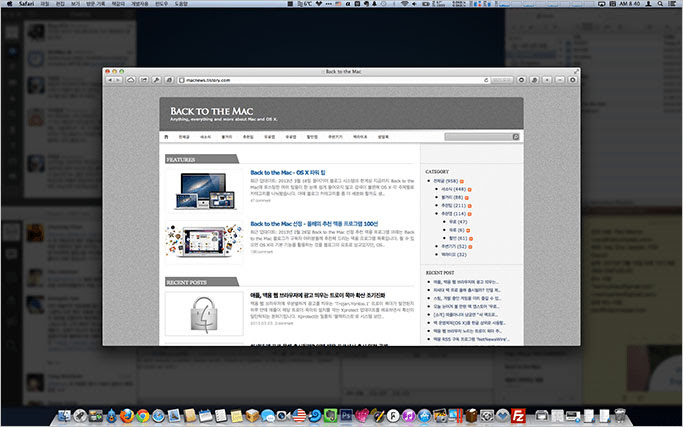Click the RSS icon beside count (61)
This screenshot has height=427, width=683.
[471, 238]
